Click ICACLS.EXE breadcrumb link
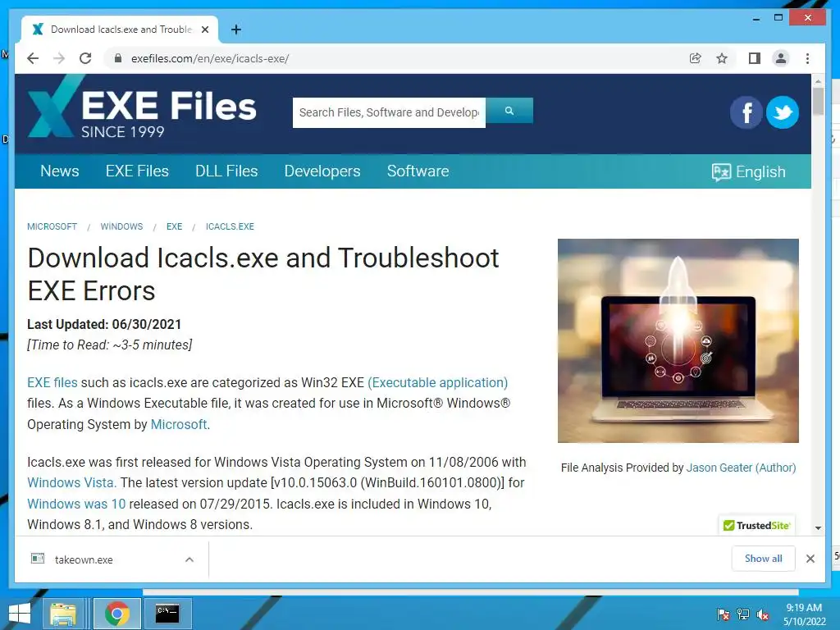The image size is (840, 630). click(x=230, y=226)
